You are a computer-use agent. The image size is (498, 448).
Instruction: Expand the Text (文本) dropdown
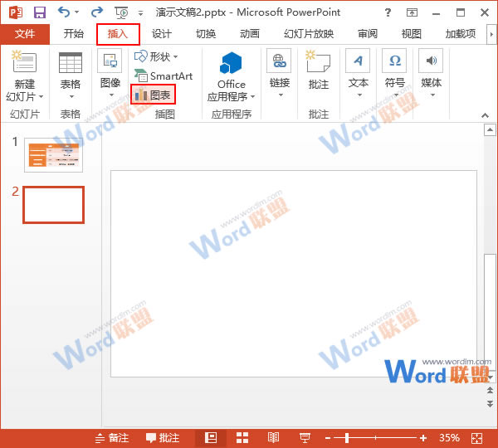click(x=359, y=95)
